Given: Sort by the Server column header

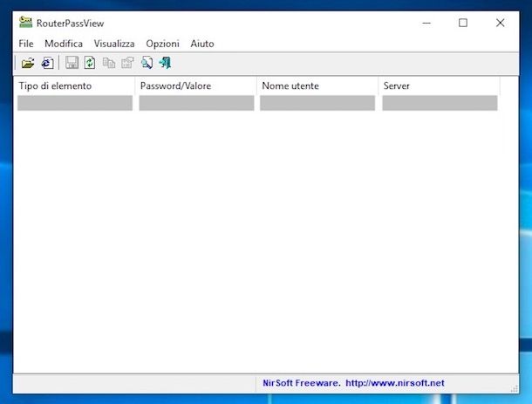Looking at the screenshot, I should (x=439, y=86).
